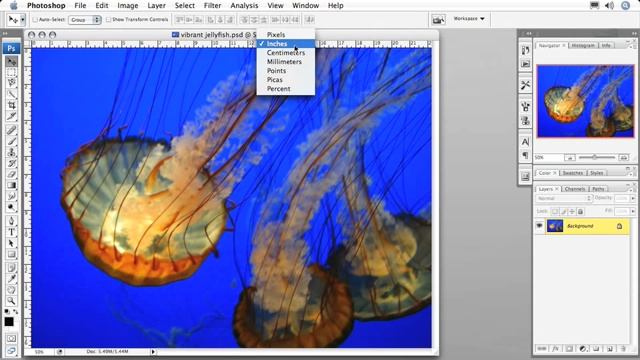
Task: Adjust the Navigator zoom slider
Action: [595, 157]
